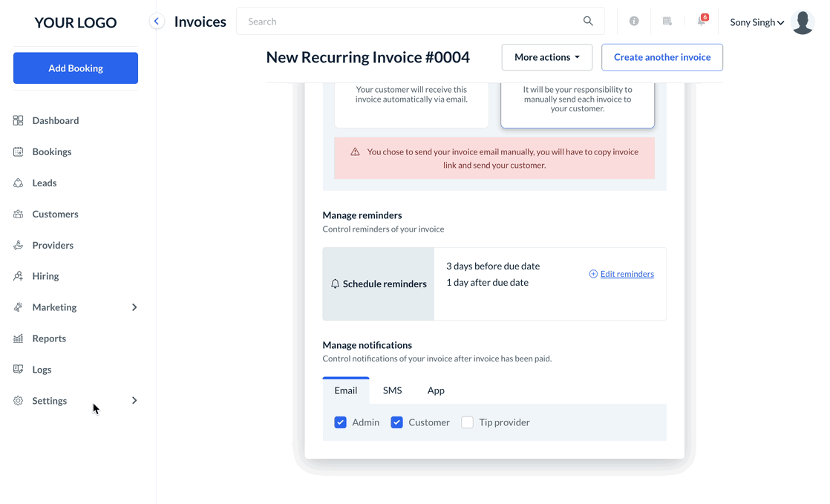
Task: Click the New Recurring Invoice #0004 title
Action: coord(368,57)
